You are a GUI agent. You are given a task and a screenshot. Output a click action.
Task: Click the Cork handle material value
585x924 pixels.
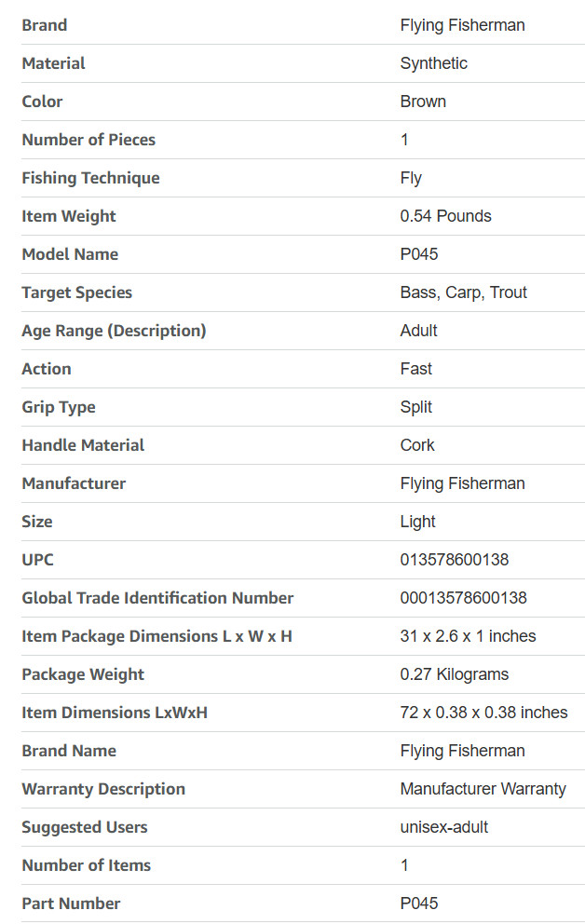(x=417, y=445)
